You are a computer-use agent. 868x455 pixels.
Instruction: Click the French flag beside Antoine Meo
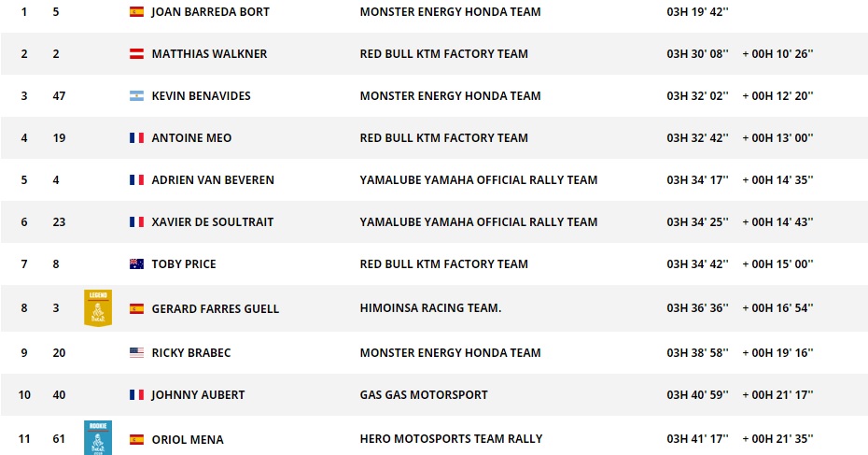click(136, 138)
